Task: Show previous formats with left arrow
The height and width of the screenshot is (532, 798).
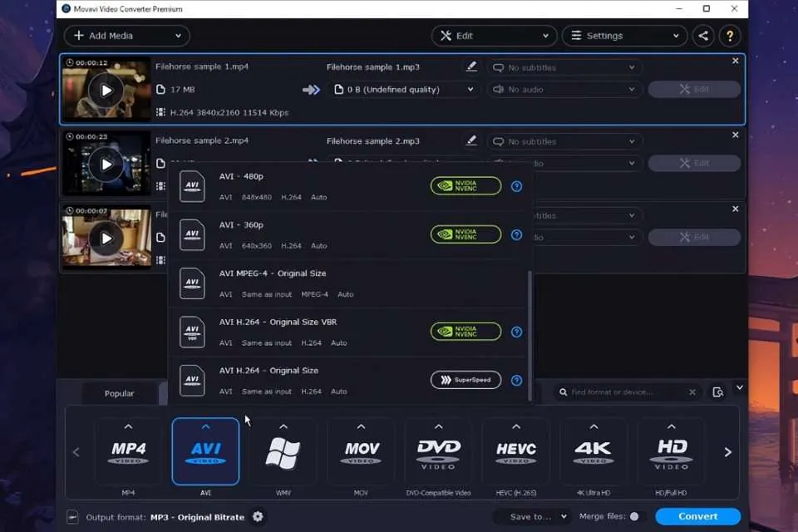Action: point(76,452)
